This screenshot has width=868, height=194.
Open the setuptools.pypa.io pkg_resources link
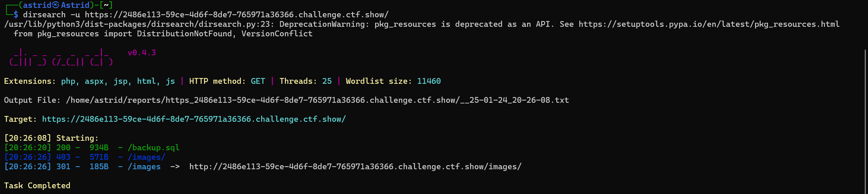(709, 24)
